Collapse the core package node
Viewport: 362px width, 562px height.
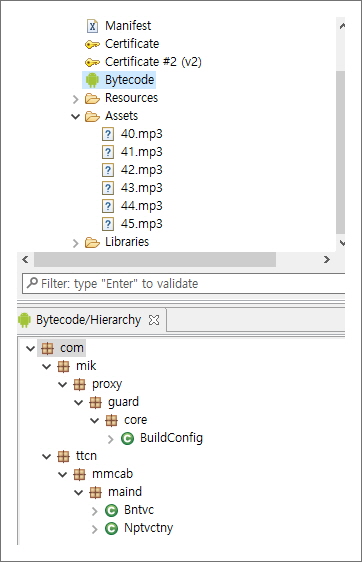click(95, 420)
